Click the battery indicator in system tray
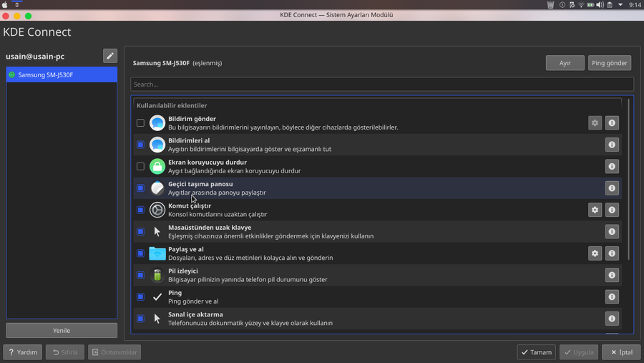Screen dimensions: 644x363 click(x=590, y=5)
